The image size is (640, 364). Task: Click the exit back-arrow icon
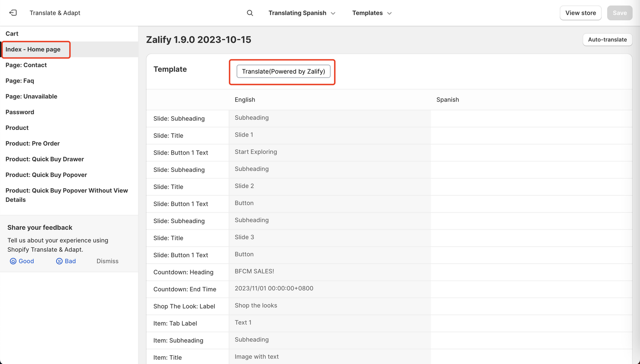pyautogui.click(x=13, y=13)
